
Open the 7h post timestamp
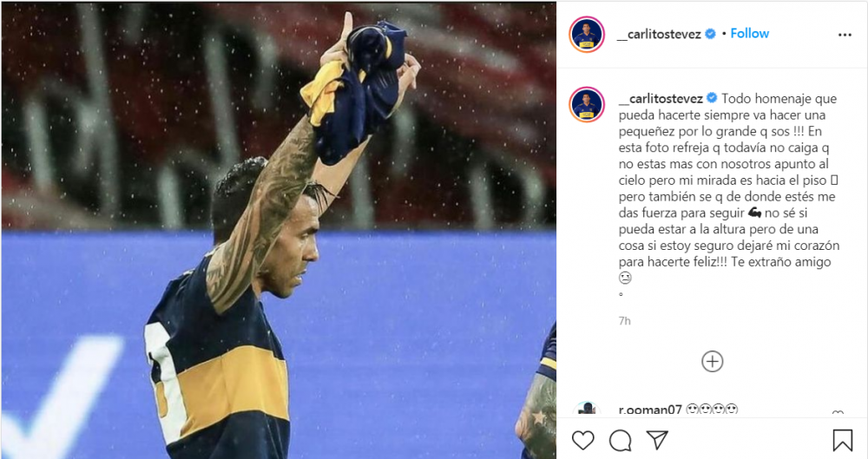(624, 321)
